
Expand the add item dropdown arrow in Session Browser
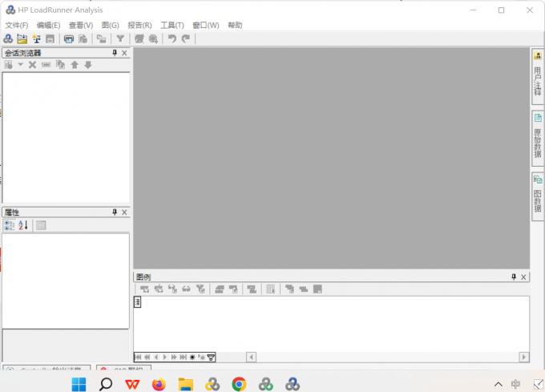point(21,65)
